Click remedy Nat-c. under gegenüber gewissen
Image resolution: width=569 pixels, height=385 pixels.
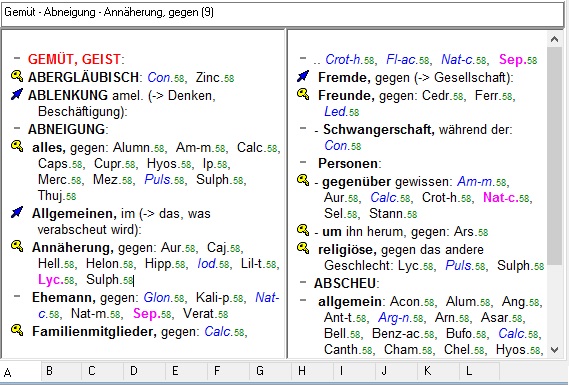501,198
